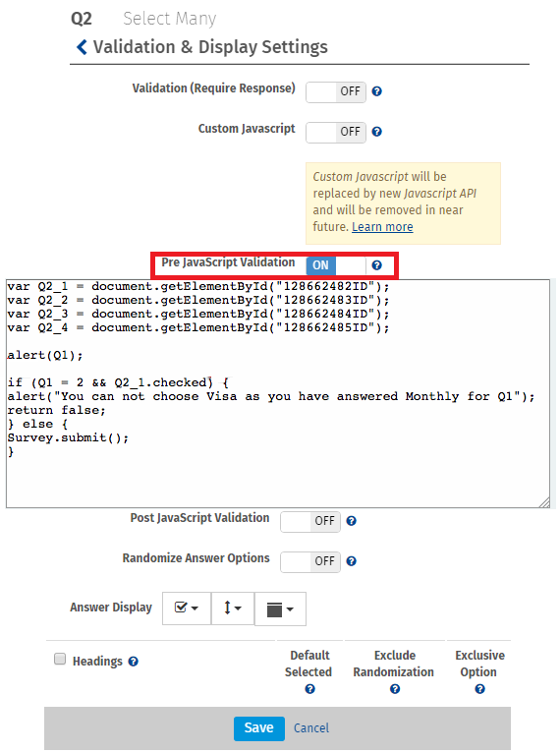The image size is (560, 753).
Task: Click the Default Selected column header
Action: point(308,664)
